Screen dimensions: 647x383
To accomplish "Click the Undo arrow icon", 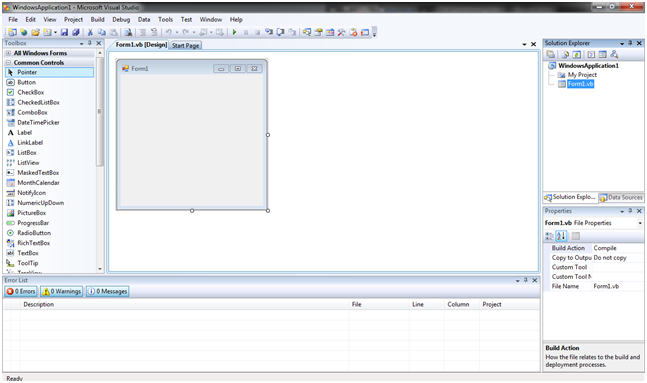I will pos(168,32).
